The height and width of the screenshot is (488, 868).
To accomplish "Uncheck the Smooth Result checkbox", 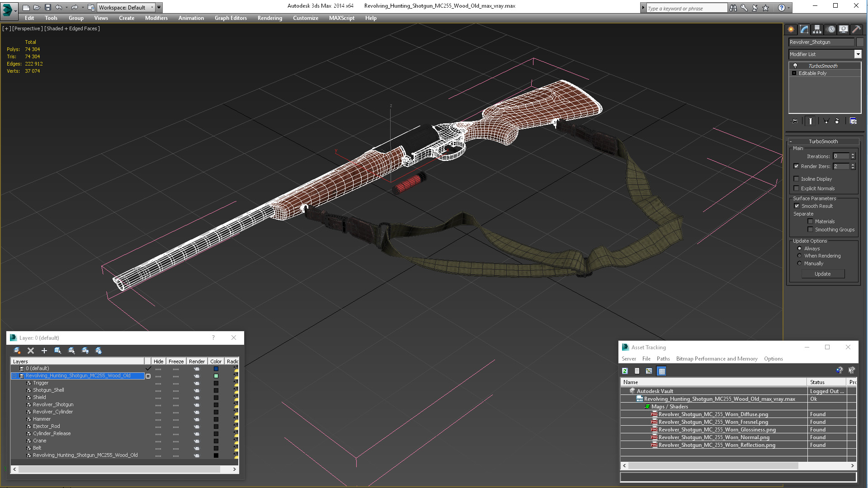I will pyautogui.click(x=797, y=206).
